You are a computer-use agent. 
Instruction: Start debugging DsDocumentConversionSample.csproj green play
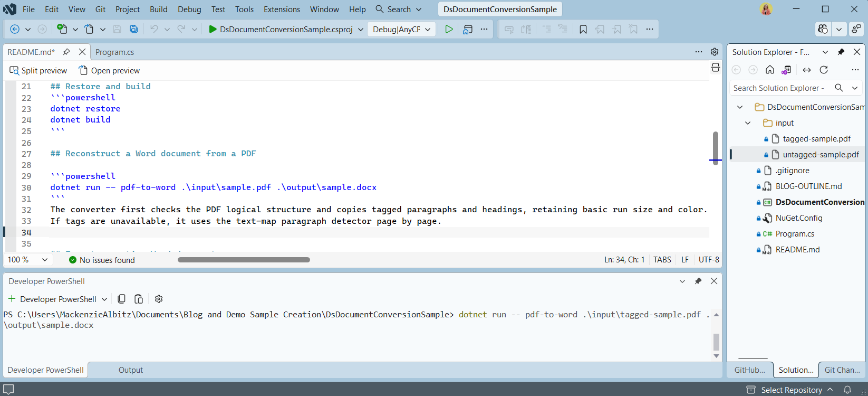pyautogui.click(x=213, y=29)
